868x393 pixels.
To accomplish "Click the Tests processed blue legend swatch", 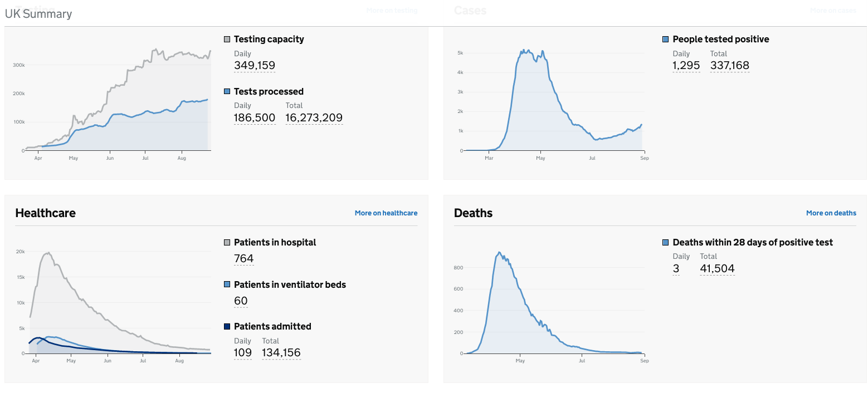I will [x=227, y=91].
